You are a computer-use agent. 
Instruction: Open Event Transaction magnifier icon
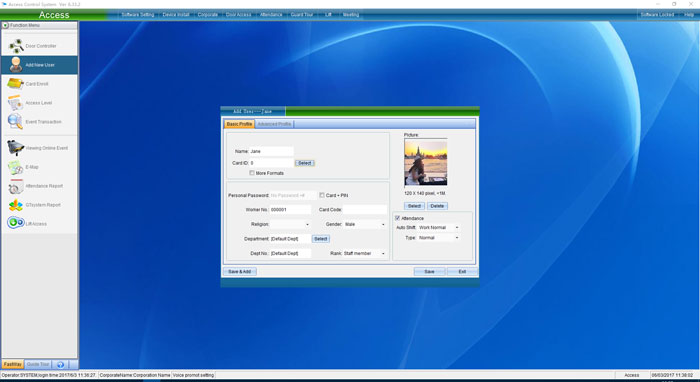pyautogui.click(x=15, y=121)
